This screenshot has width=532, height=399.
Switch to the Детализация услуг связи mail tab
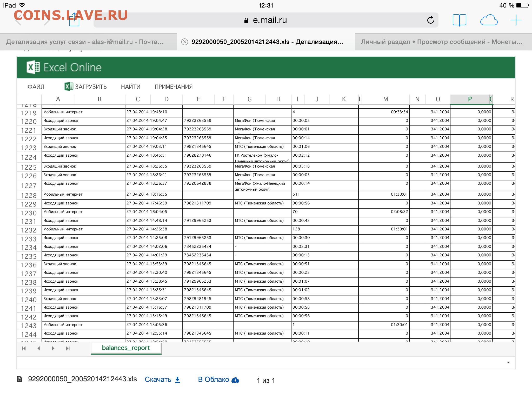click(x=88, y=42)
